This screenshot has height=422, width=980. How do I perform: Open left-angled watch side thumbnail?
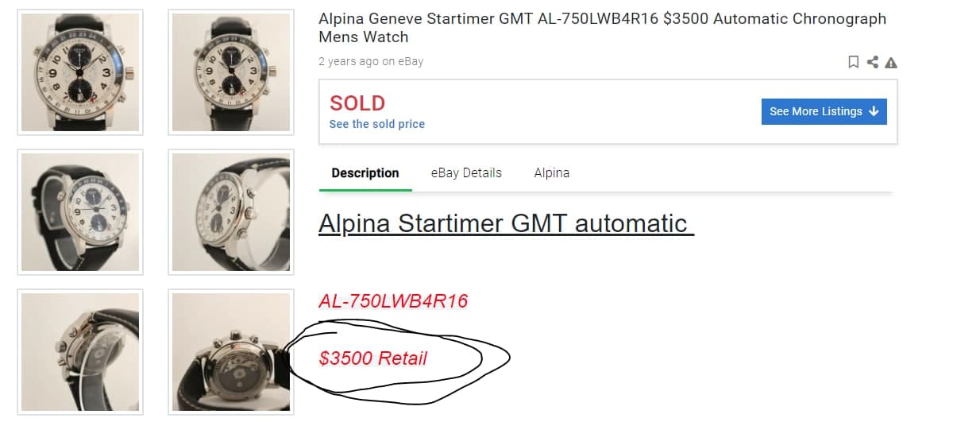[x=80, y=212]
